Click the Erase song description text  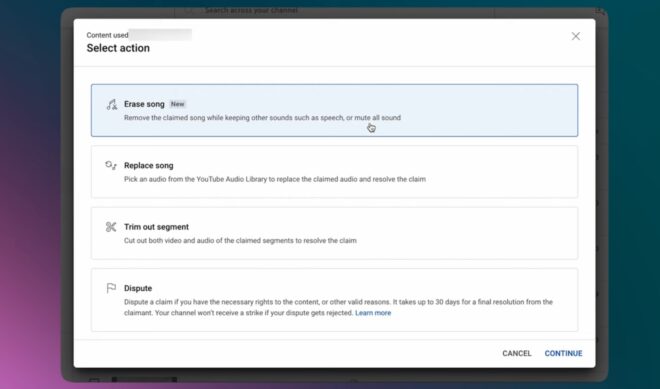click(x=262, y=118)
